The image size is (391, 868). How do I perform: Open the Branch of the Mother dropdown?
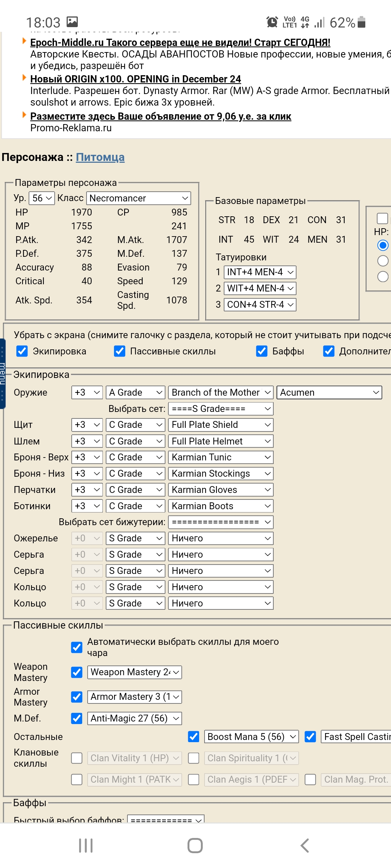(221, 392)
